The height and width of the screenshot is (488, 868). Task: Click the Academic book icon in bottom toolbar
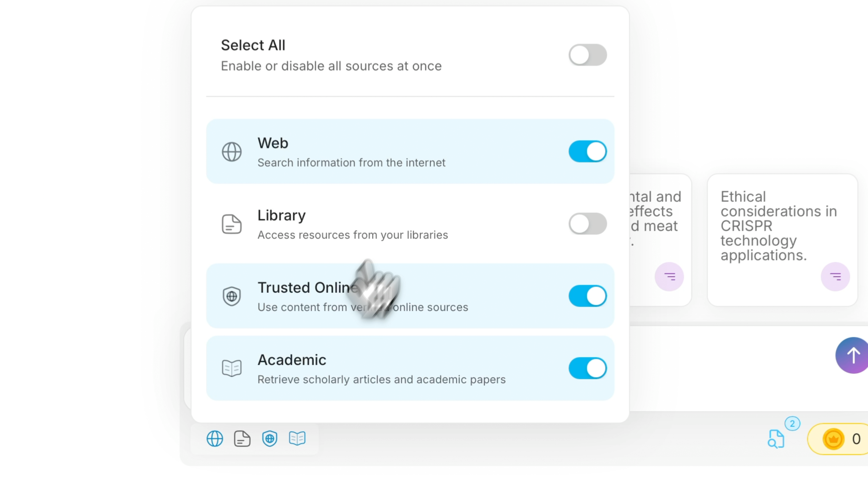[x=297, y=439]
